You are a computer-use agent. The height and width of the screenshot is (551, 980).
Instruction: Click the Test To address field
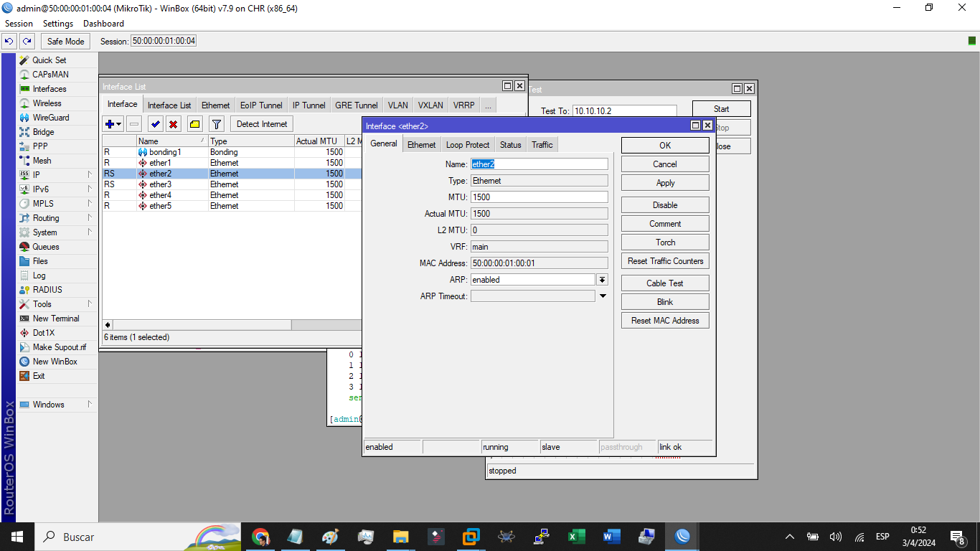[x=624, y=111]
